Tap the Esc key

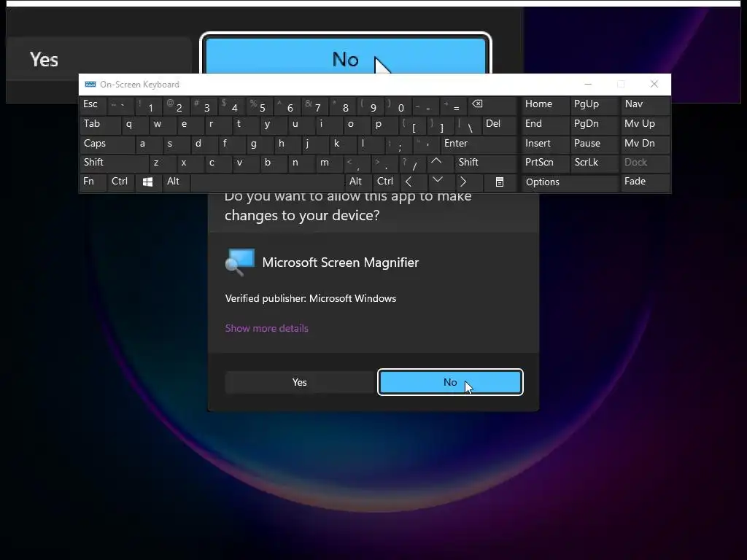click(x=93, y=105)
